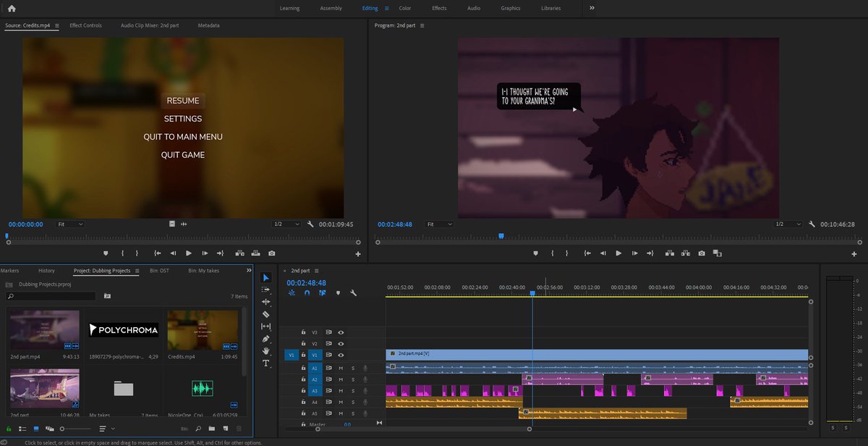
Task: Play the Program monitor
Action: (618, 253)
